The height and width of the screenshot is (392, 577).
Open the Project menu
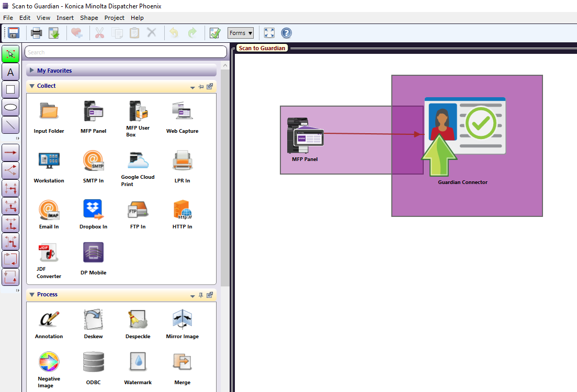[114, 18]
